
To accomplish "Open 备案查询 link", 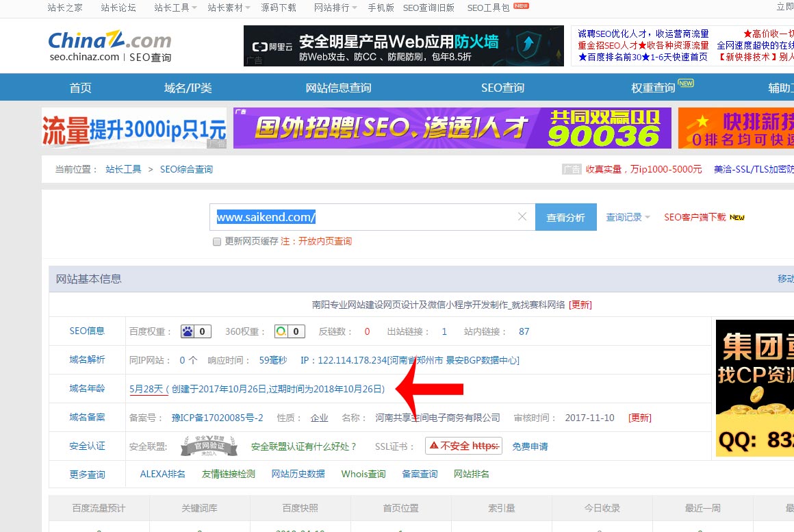I will pyautogui.click(x=420, y=474).
